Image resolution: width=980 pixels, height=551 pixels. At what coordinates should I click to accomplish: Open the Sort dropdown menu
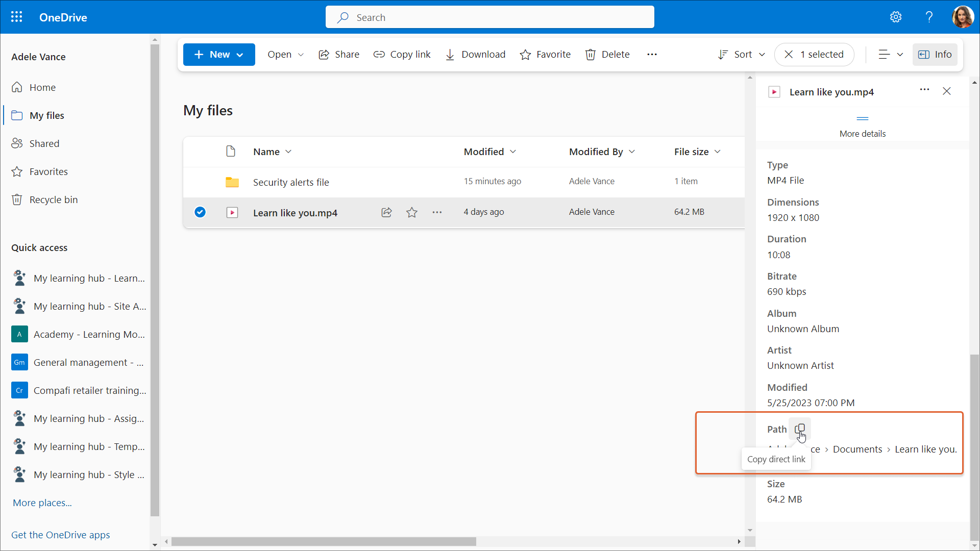click(x=742, y=55)
